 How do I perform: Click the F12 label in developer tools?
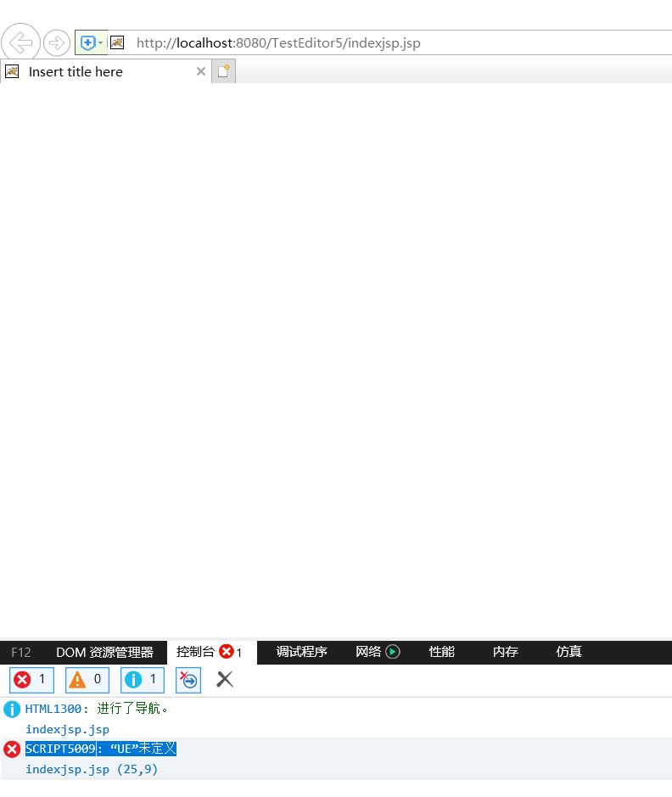[x=21, y=652]
